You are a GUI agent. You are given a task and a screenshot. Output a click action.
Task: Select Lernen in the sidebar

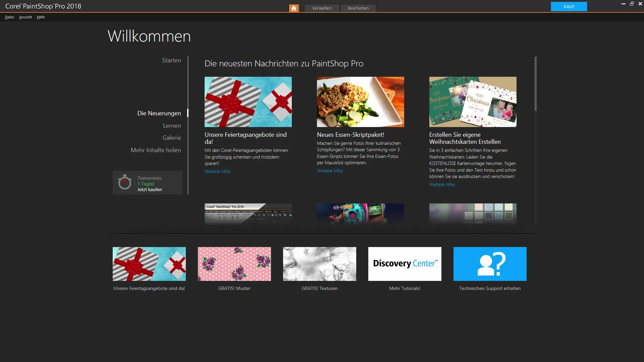(172, 126)
